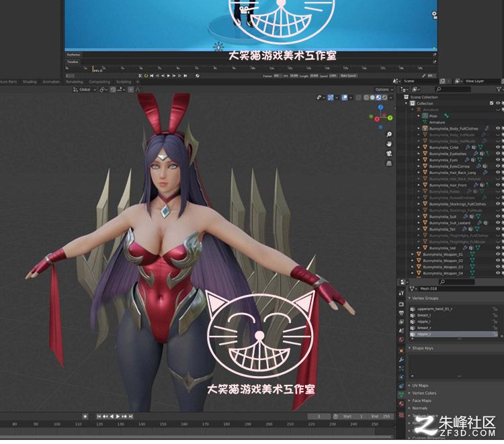This screenshot has width=504, height=444.
Task: Open the shading options dropdown arrow
Action: [x=391, y=97]
